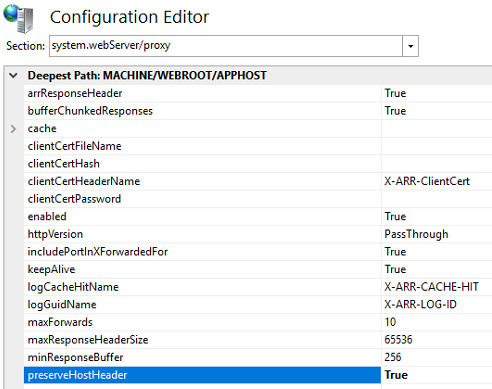Select the logCacheHitName property
Screen dimensions: 492x389
coord(73,287)
